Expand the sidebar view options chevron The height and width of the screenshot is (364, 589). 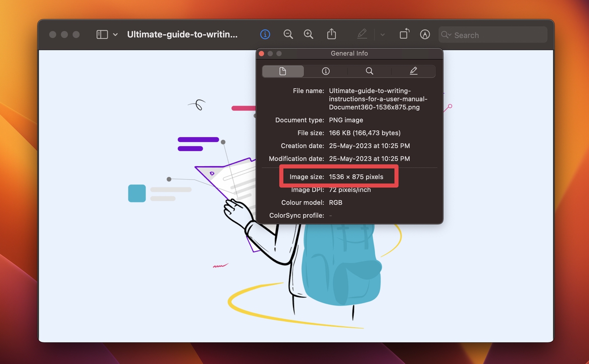tap(115, 34)
